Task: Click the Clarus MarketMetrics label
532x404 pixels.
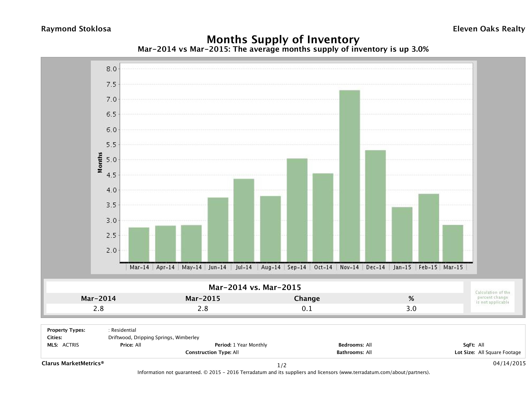Action: point(73,363)
